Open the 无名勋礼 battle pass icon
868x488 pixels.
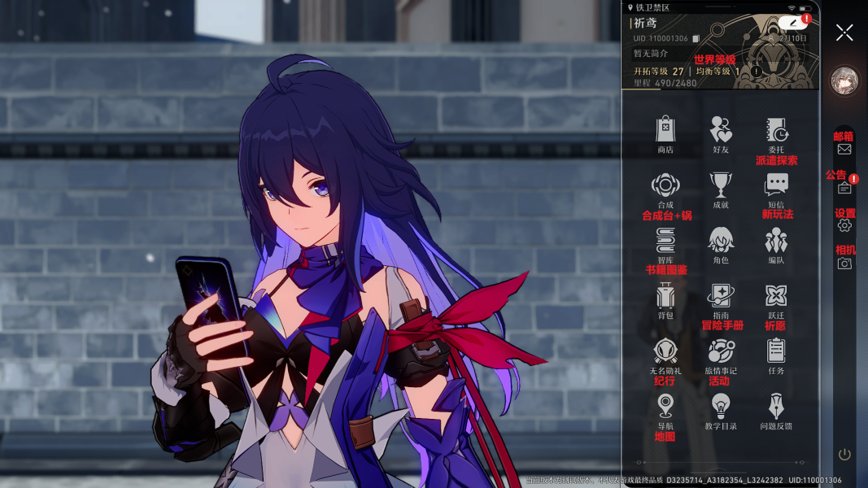665,351
